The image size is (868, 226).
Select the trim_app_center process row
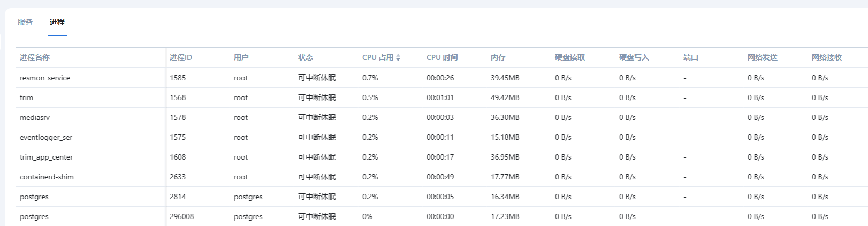pos(47,157)
